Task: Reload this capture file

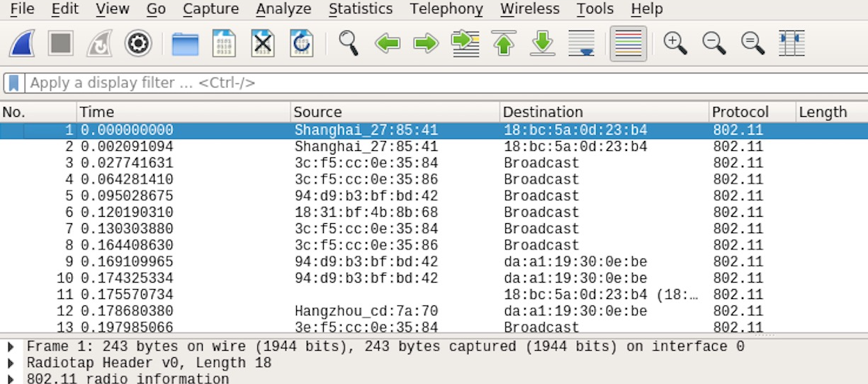Action: [x=301, y=44]
